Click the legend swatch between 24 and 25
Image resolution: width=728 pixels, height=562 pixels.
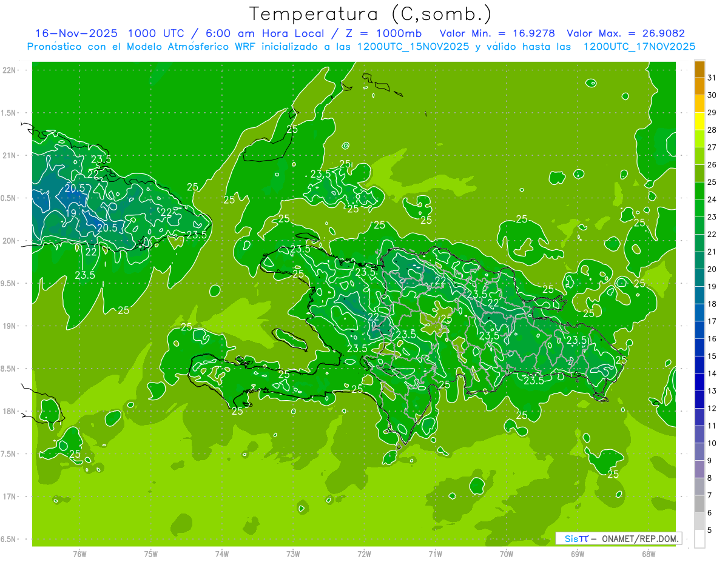[699, 191]
